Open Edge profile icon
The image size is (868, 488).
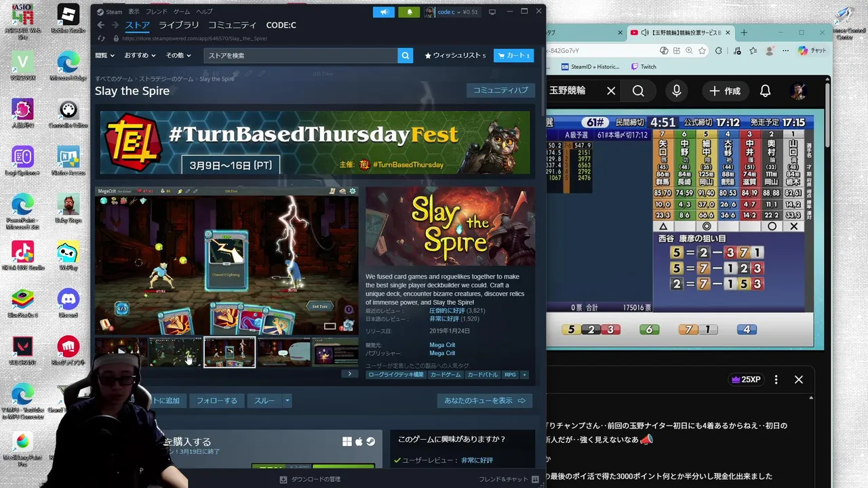(x=770, y=51)
